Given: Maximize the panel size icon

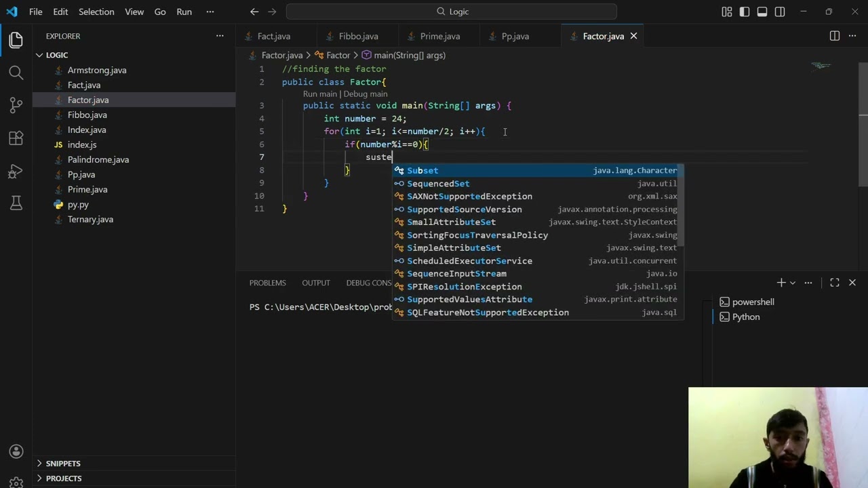Looking at the screenshot, I should [x=835, y=283].
